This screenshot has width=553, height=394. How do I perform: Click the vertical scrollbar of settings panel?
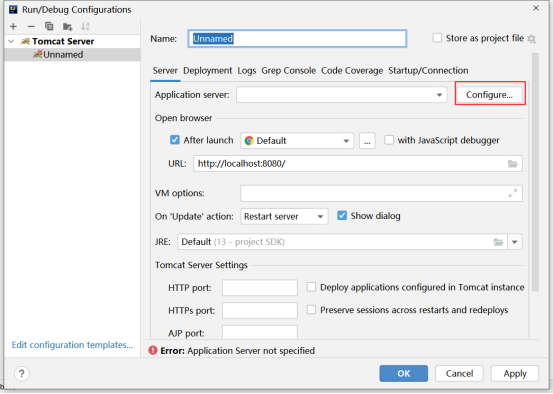point(535,172)
